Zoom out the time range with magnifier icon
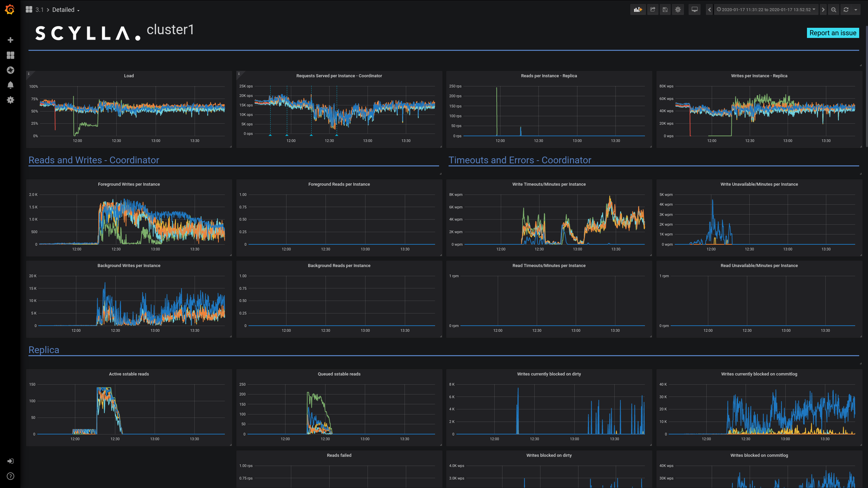The height and width of the screenshot is (488, 868). click(833, 9)
